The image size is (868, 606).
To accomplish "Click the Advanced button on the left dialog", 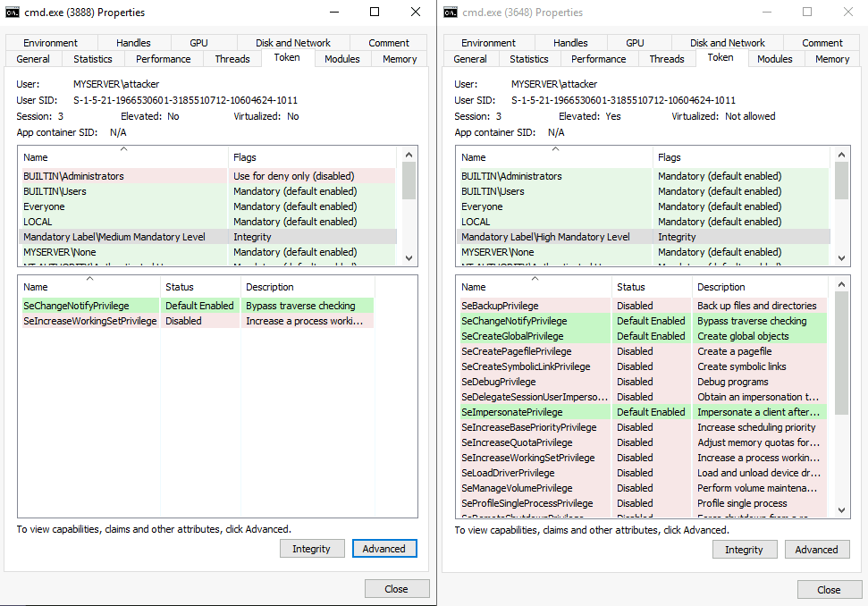I will coord(384,548).
